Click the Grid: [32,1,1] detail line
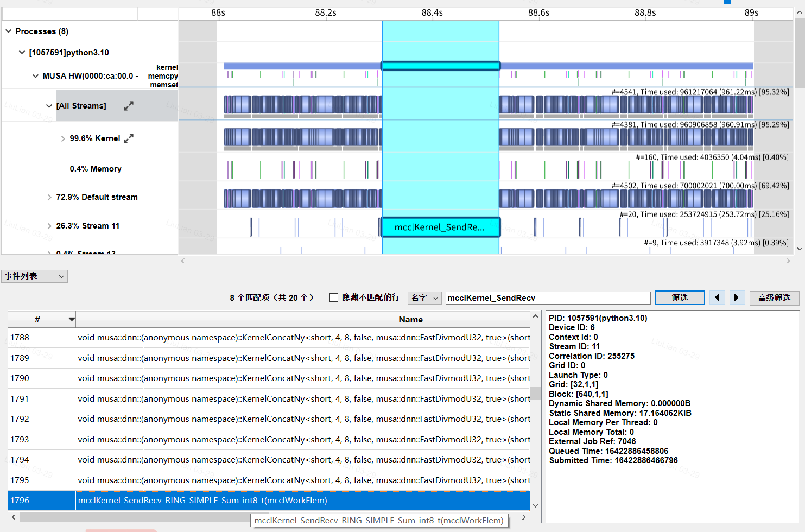Viewport: 805px width, 532px height. (x=574, y=384)
